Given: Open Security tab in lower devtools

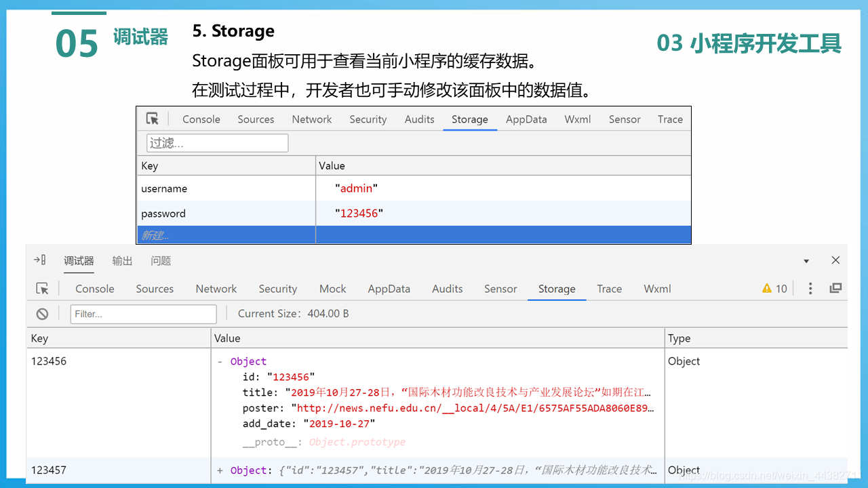Looking at the screenshot, I should [278, 289].
